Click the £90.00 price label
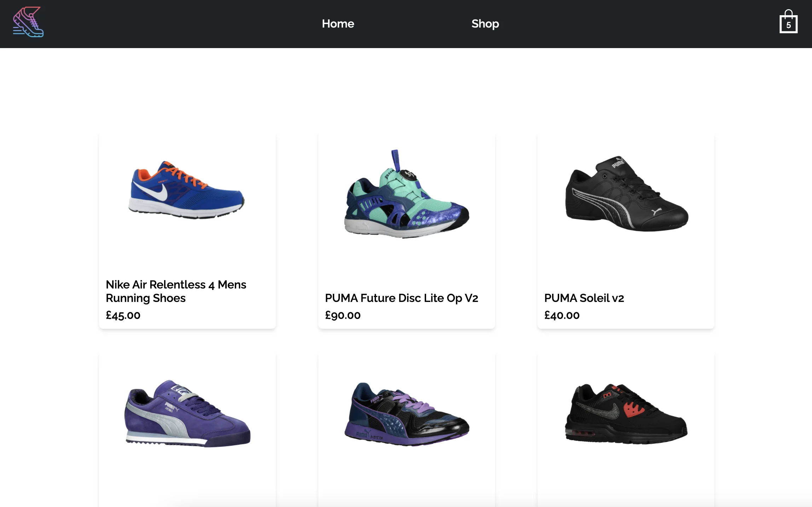The height and width of the screenshot is (507, 812). point(343,315)
